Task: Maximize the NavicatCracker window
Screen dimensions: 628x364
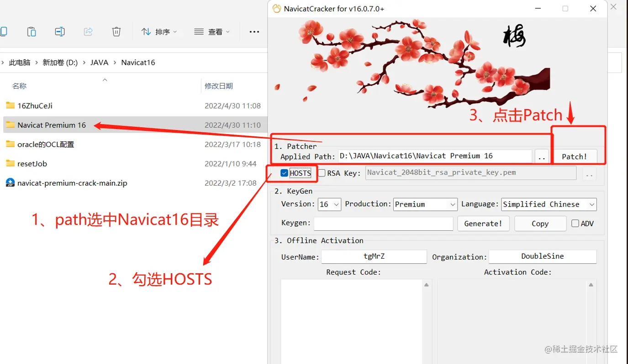Action: [x=565, y=9]
